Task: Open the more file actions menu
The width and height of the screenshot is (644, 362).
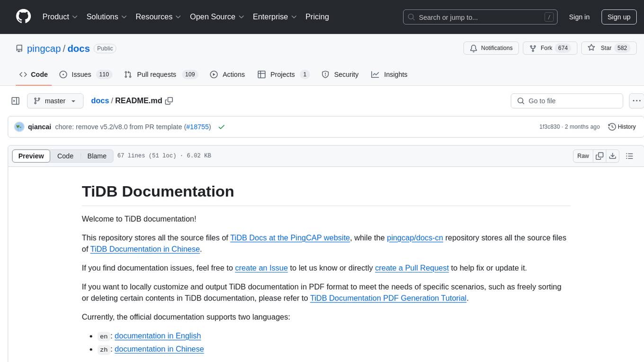Action: pos(636,101)
